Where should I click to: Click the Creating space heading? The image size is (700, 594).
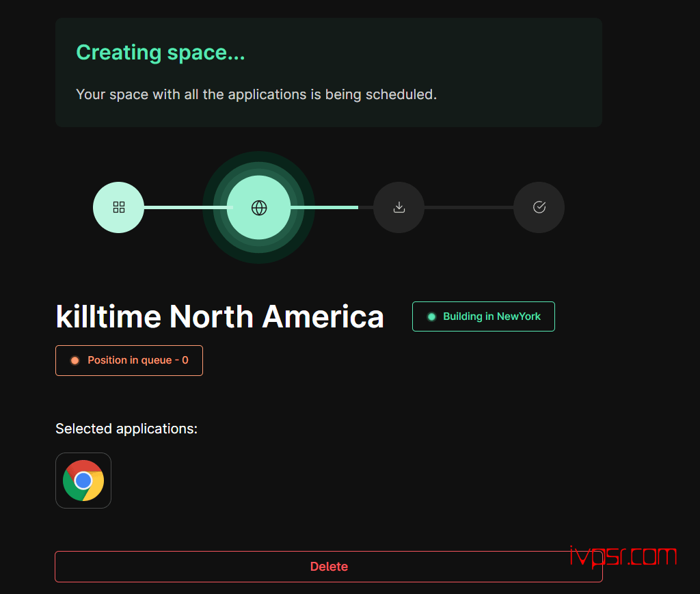click(160, 53)
